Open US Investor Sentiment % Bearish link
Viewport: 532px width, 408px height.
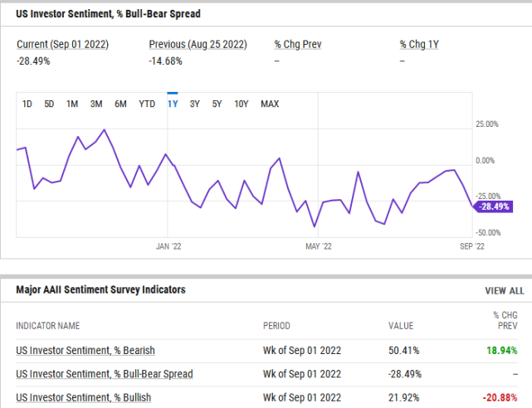[x=85, y=351]
